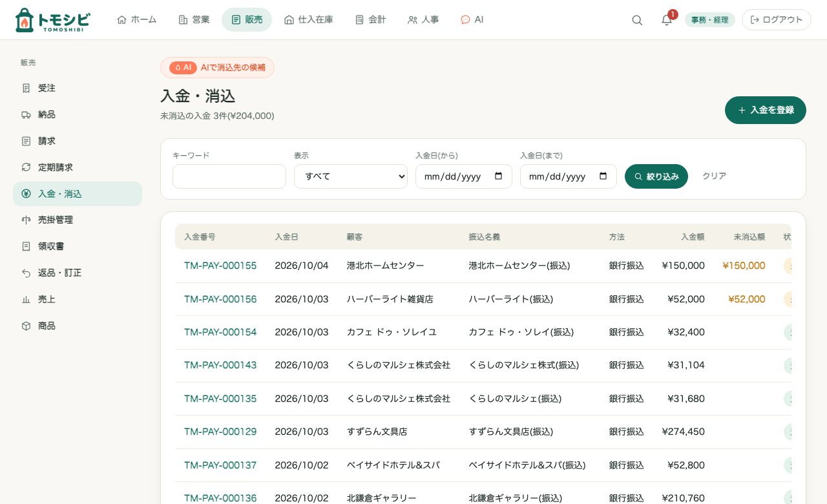Open the 仕入在庫 menu label
This screenshot has width=827, height=504.
[315, 20]
